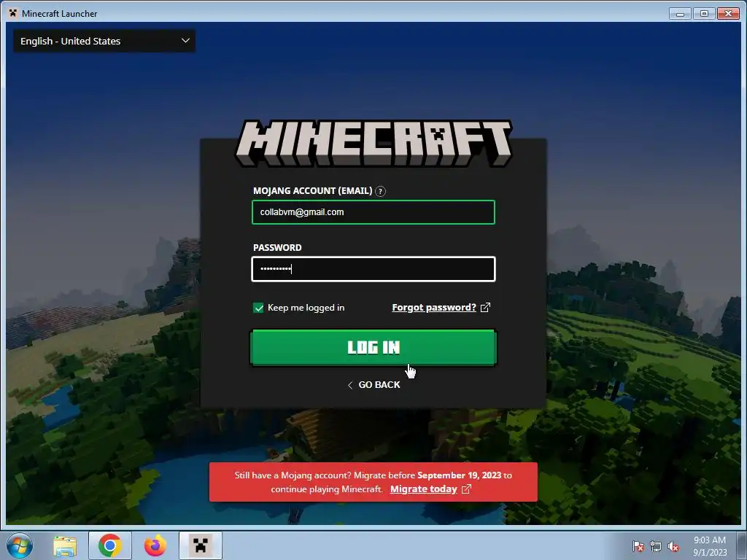747x560 pixels.
Task: Click the Minecraft Launcher title bar icon
Action: click(x=13, y=13)
